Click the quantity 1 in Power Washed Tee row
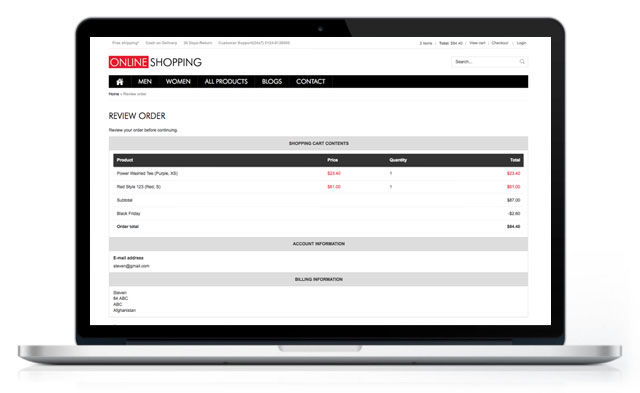The image size is (640, 393). coord(391,173)
